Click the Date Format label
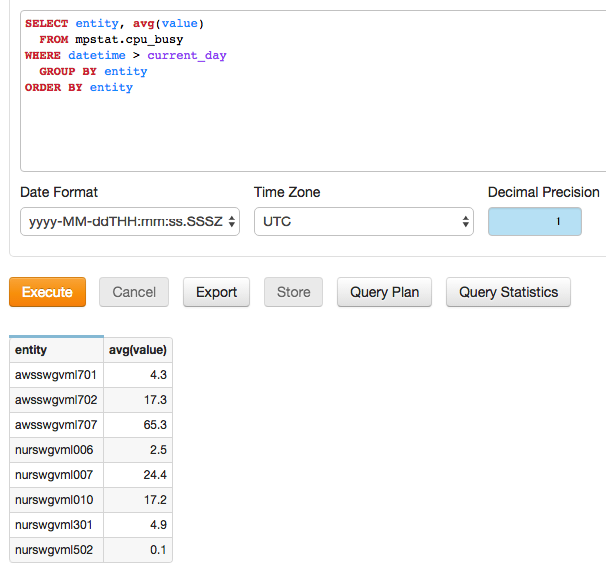This screenshot has height=575, width=606. [x=59, y=192]
